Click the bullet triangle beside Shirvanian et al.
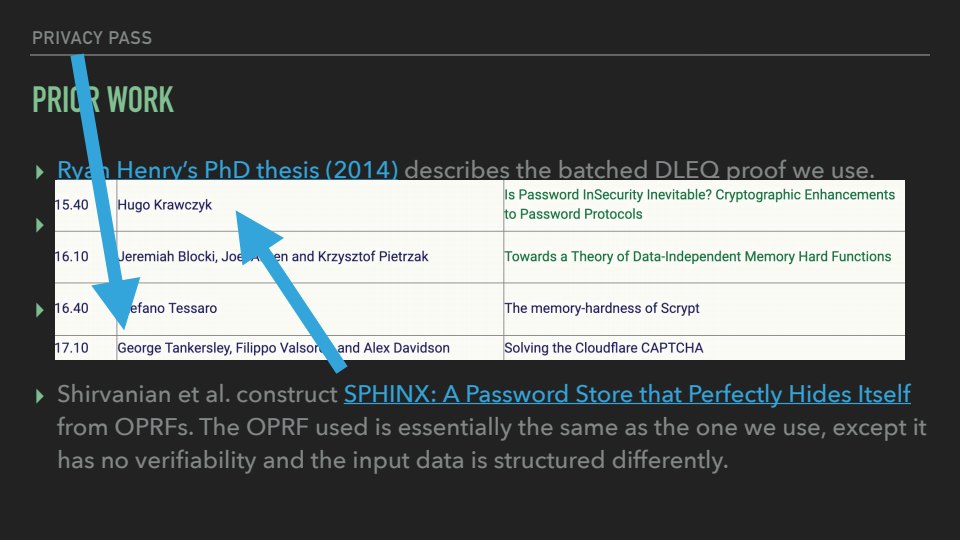 40,396
